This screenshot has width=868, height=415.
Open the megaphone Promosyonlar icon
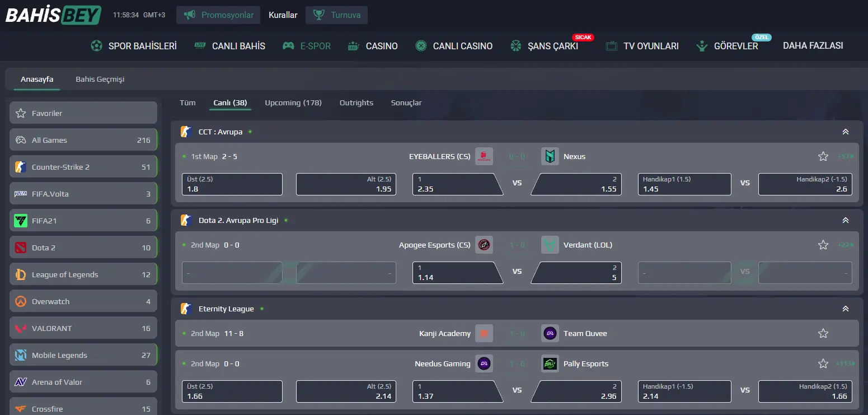[189, 15]
